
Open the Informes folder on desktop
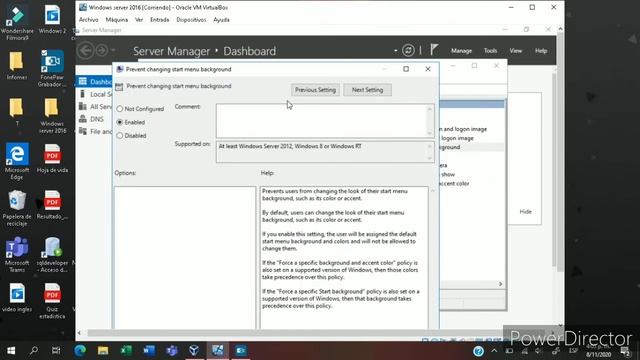17,65
